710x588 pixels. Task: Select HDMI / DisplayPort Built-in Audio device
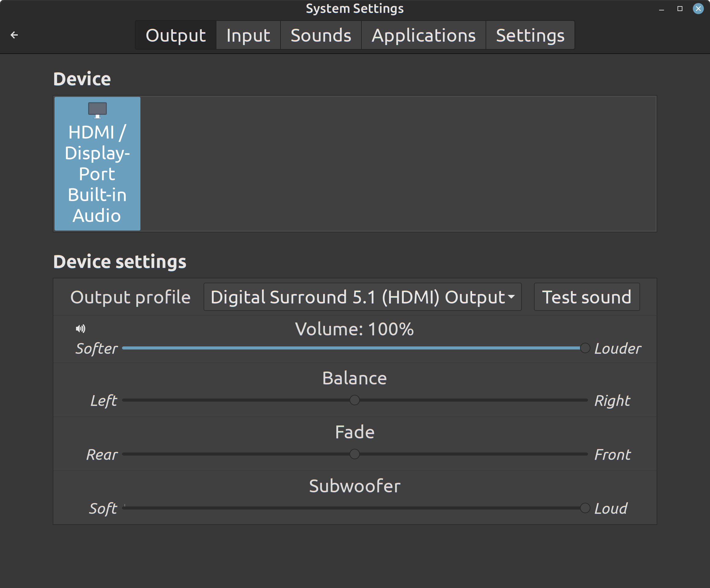click(97, 164)
